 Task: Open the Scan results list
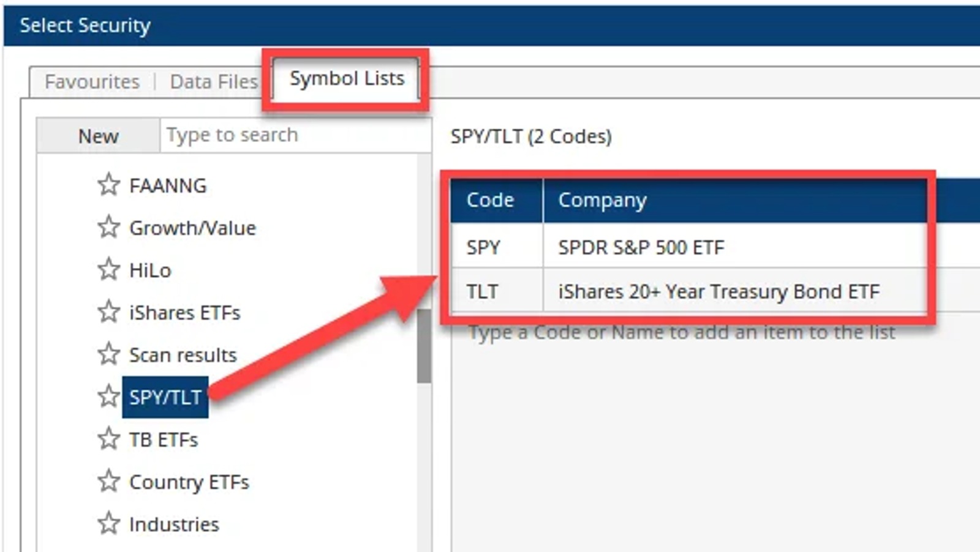point(183,354)
